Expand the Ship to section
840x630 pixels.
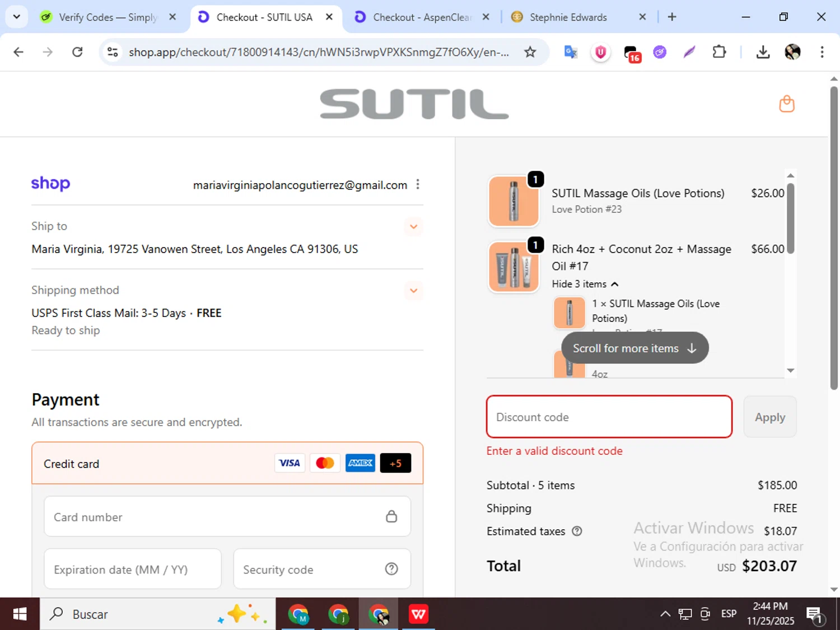413,226
